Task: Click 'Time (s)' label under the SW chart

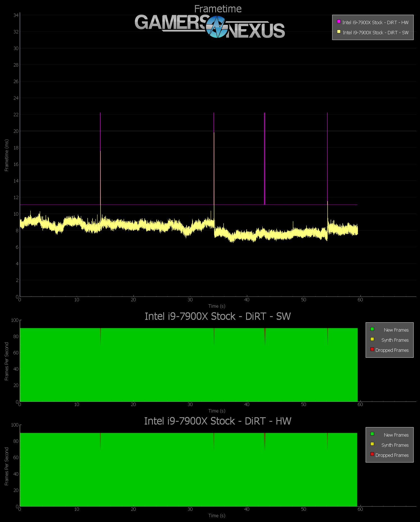Action: (x=217, y=411)
